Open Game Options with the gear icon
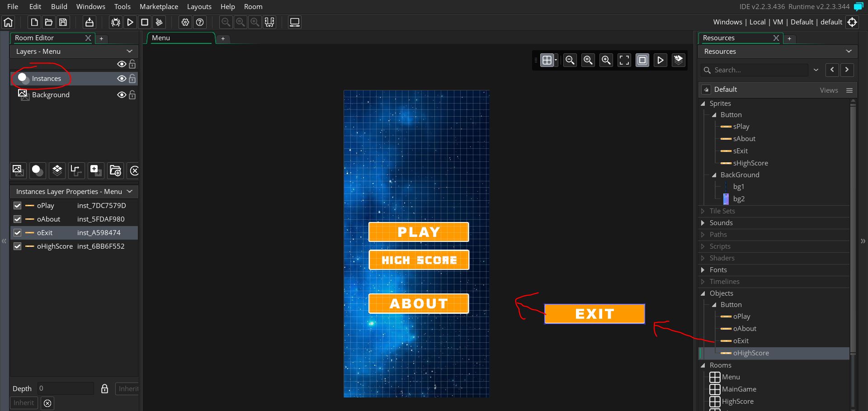Screen dimensions: 868x411 (185, 22)
